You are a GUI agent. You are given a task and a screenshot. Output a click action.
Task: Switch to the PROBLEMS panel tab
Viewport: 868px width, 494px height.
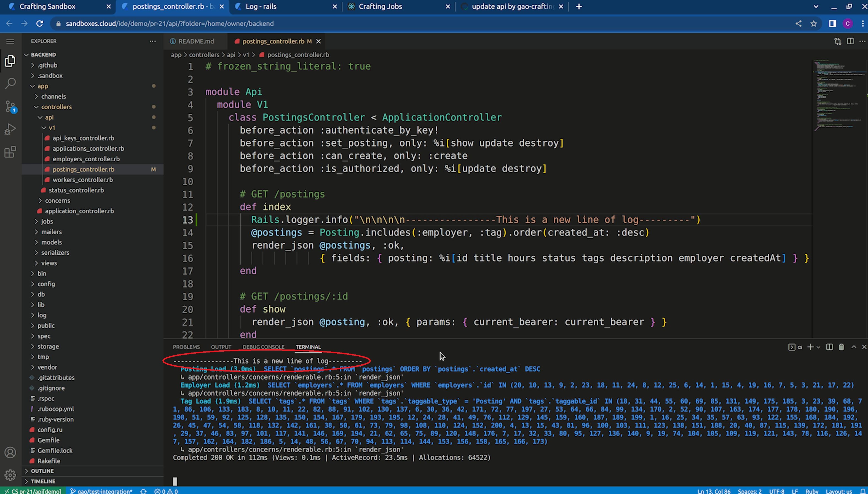[x=186, y=347]
